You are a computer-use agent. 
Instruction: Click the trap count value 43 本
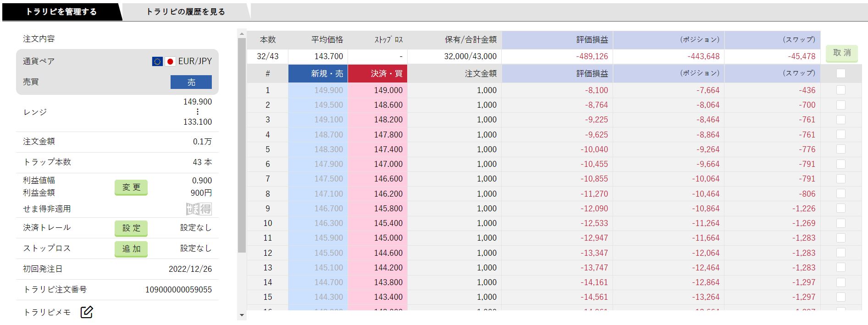(x=202, y=162)
